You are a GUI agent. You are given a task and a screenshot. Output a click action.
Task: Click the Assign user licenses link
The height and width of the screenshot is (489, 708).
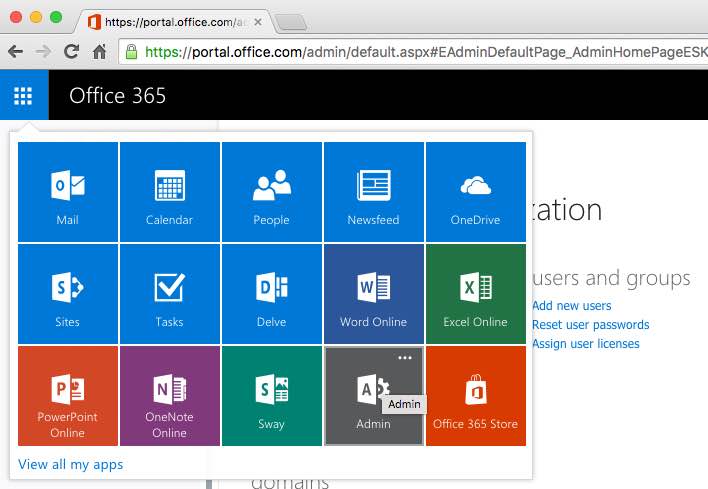coord(586,344)
